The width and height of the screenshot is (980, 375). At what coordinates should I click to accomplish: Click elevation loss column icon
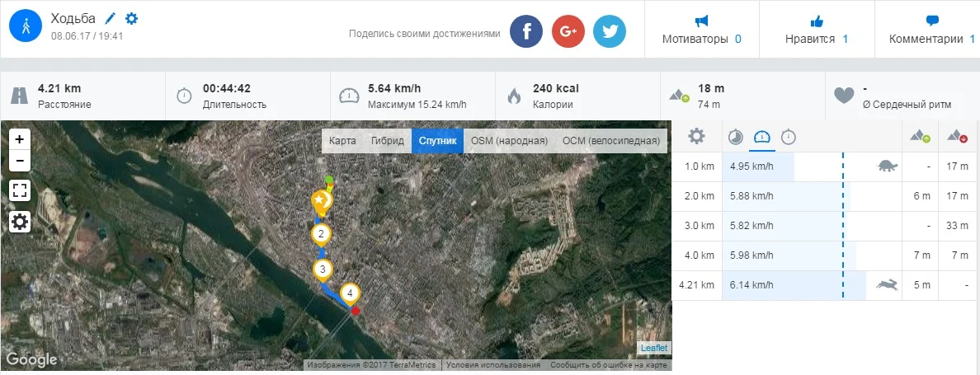[x=956, y=136]
